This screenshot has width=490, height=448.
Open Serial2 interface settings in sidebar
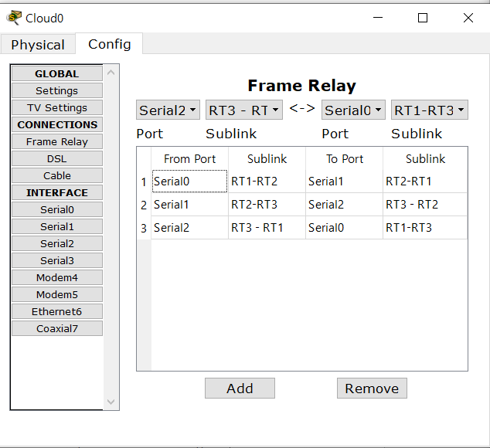(x=57, y=243)
